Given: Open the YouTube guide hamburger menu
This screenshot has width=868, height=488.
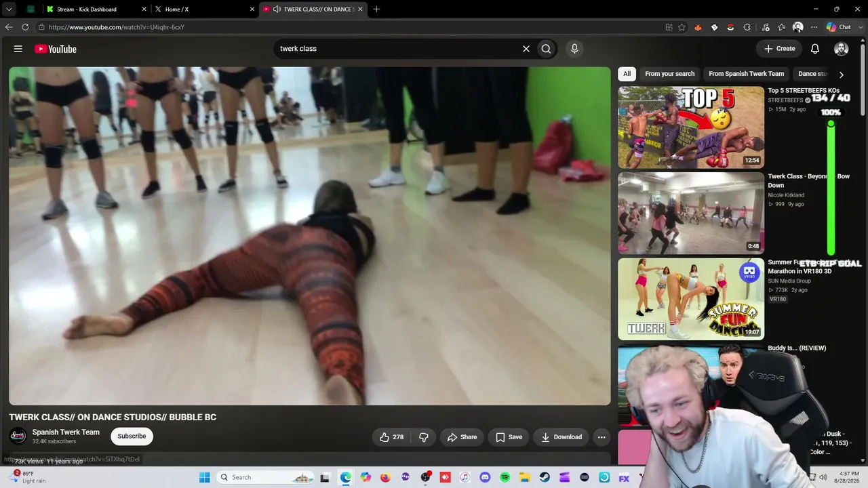Looking at the screenshot, I should pos(18,49).
